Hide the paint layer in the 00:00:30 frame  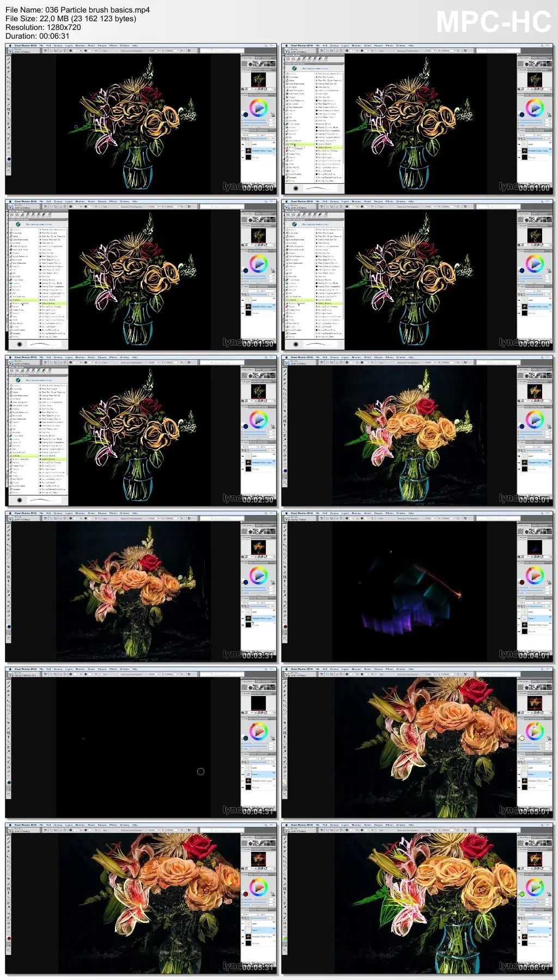tap(243, 144)
